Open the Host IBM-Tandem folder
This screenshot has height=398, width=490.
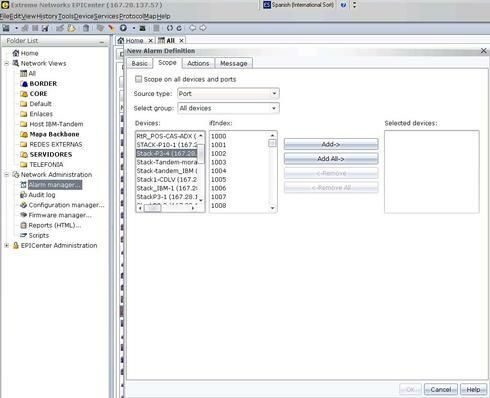56,124
